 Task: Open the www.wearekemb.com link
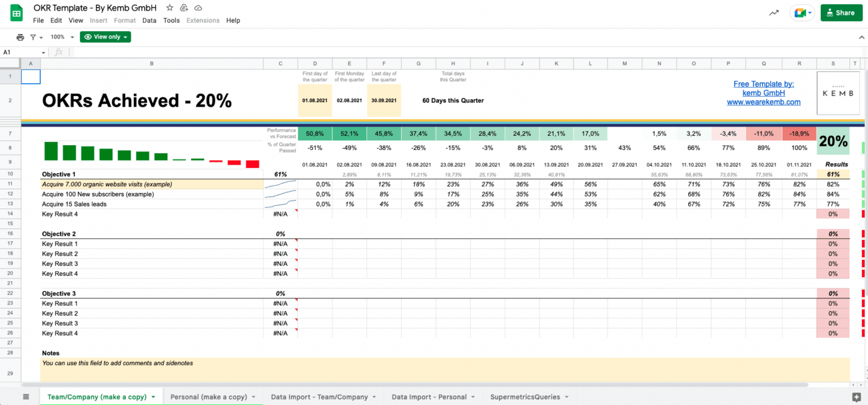(x=763, y=102)
